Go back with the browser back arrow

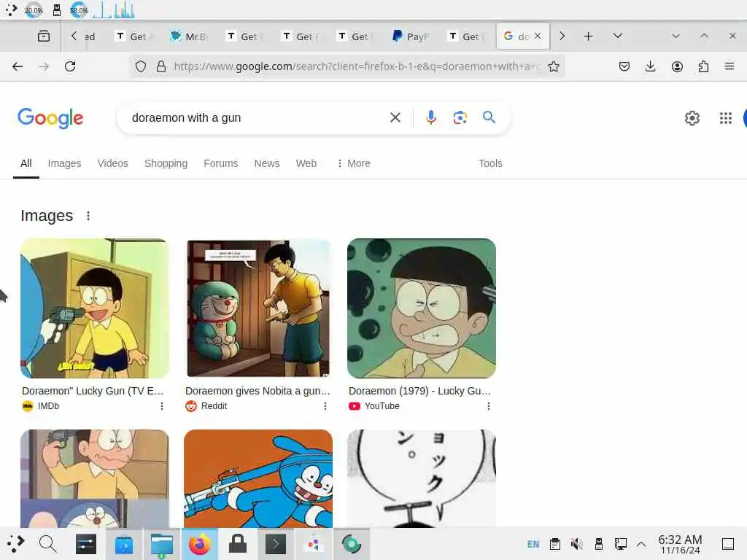click(18, 66)
